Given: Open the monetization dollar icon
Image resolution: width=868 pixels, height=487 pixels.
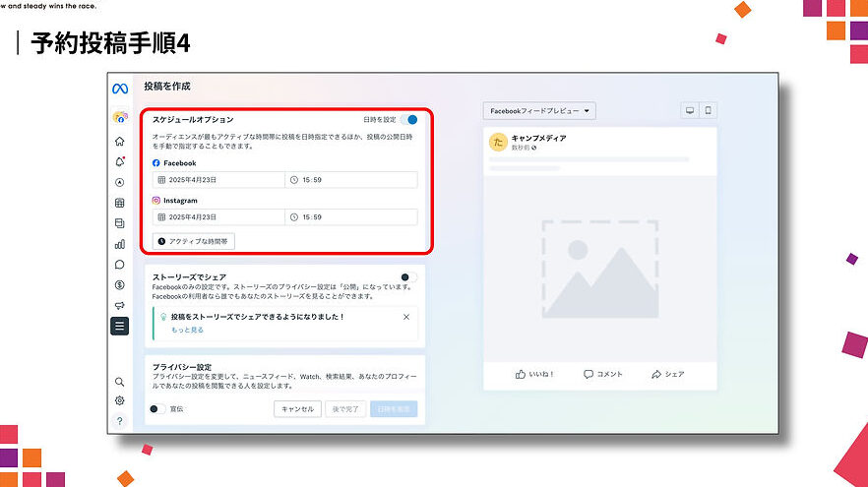Looking at the screenshot, I should (119, 285).
